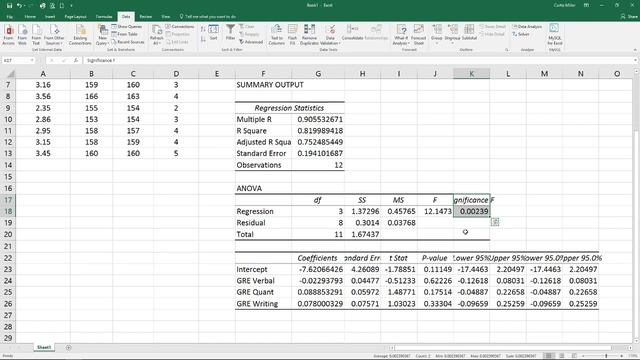This screenshot has width=640, height=360.
Task: Open Outline dialog launcher
Action: [507, 50]
